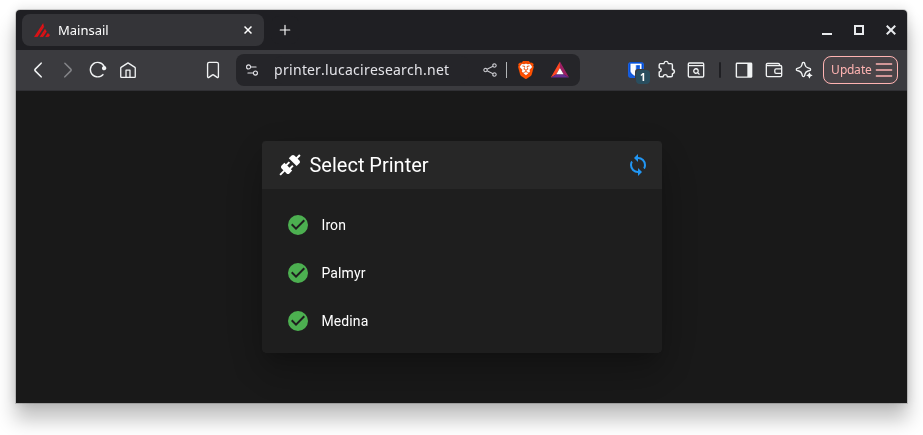Share this page link
The width and height of the screenshot is (923, 435).
490,71
